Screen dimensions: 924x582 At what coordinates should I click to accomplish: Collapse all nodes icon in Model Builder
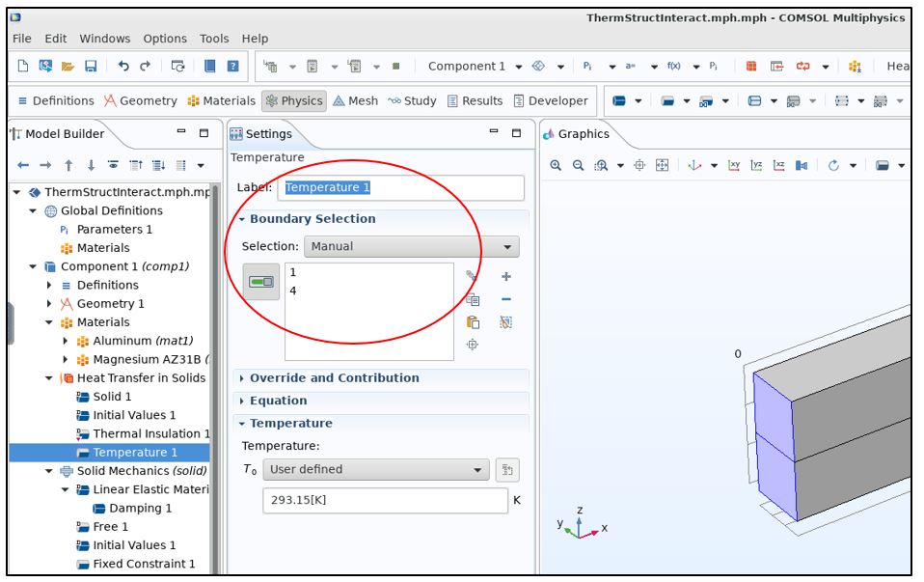click(136, 166)
